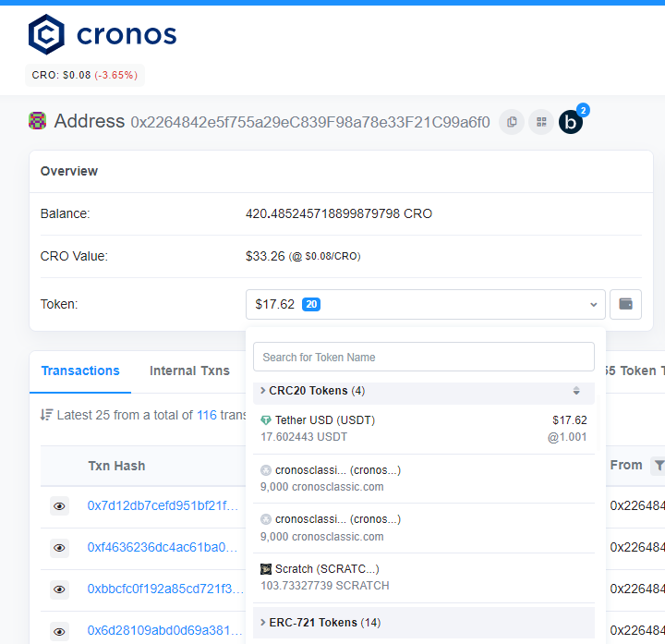The width and height of the screenshot is (665, 644).
Task: Show the address QR code
Action: pos(541,122)
